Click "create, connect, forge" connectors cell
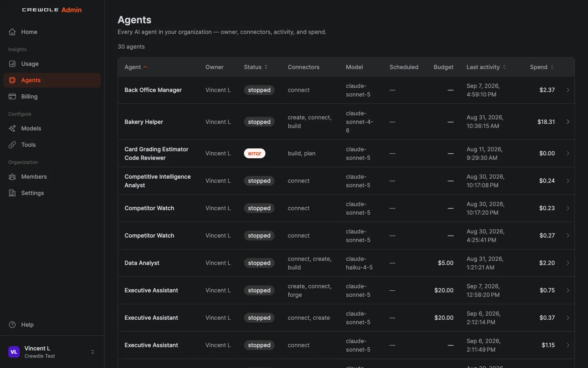Viewport: 588px width, 368px height. click(x=310, y=290)
